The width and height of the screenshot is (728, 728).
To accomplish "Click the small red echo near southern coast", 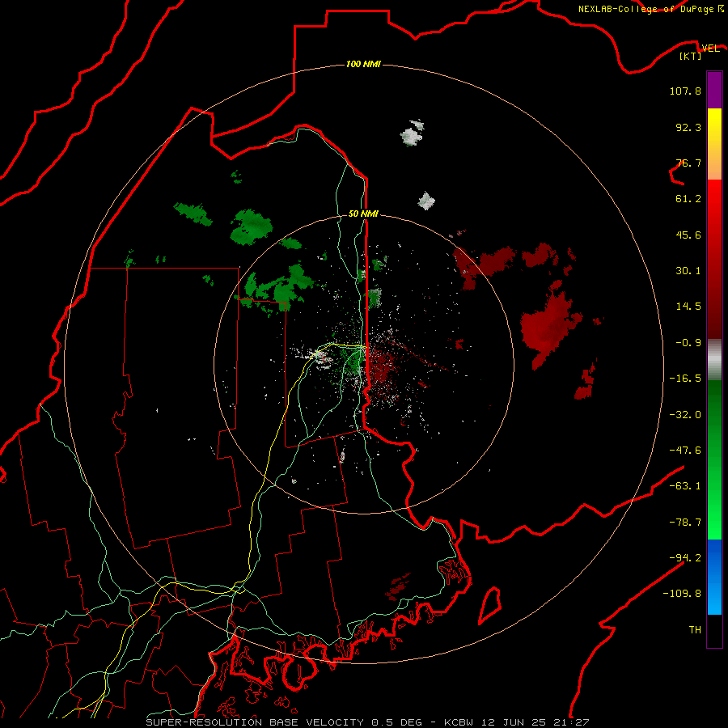I will 398,586.
